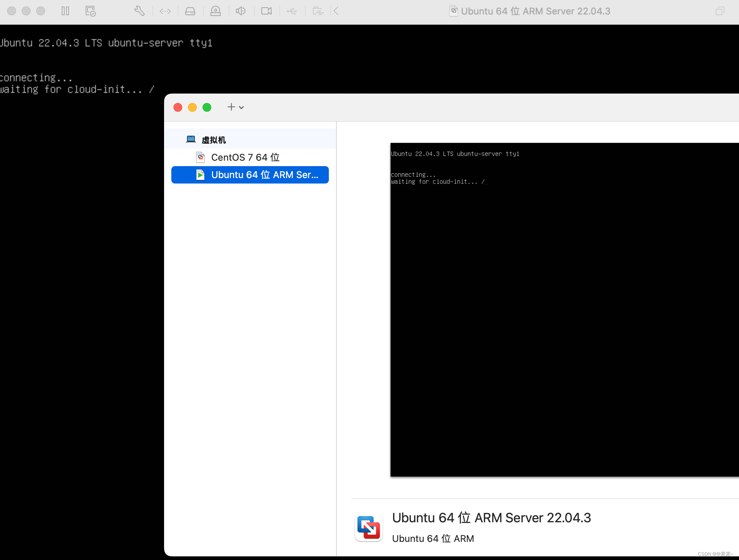Click the network adapter arrows icon
Image resolution: width=739 pixels, height=560 pixels.
tap(165, 11)
